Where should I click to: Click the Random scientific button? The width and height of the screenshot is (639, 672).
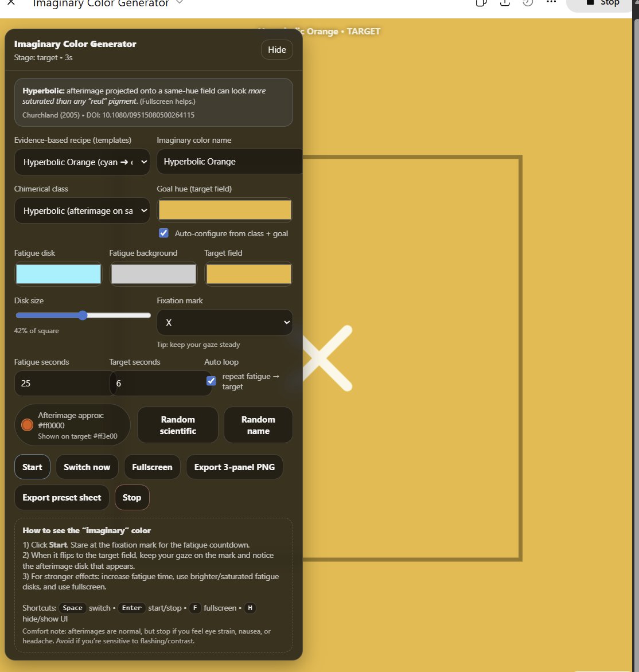178,425
